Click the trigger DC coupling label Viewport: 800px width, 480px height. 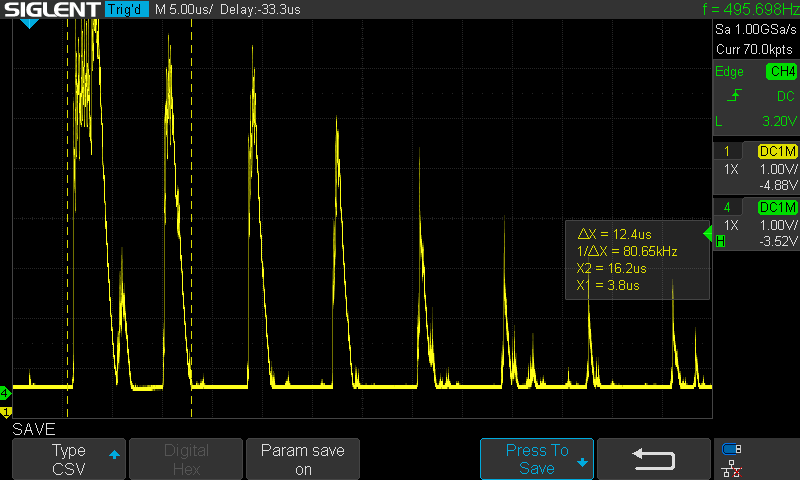pyautogui.click(x=786, y=96)
